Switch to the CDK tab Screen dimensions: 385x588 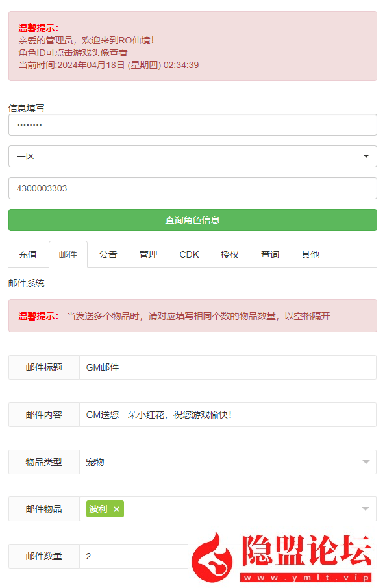point(189,254)
